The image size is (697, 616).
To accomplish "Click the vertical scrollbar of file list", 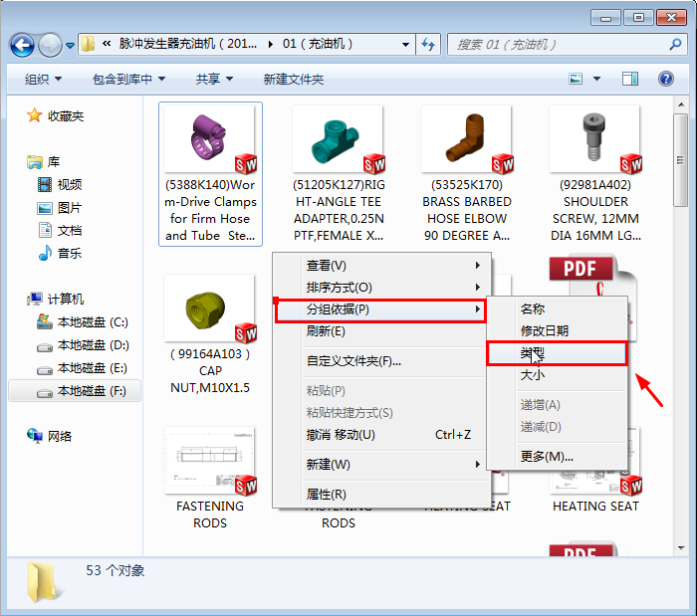I will point(681,299).
